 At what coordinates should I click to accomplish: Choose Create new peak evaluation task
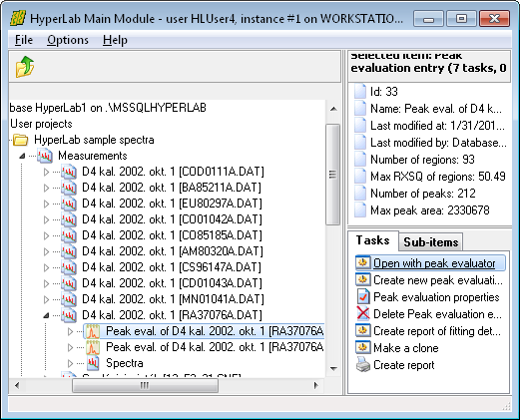pyautogui.click(x=438, y=280)
